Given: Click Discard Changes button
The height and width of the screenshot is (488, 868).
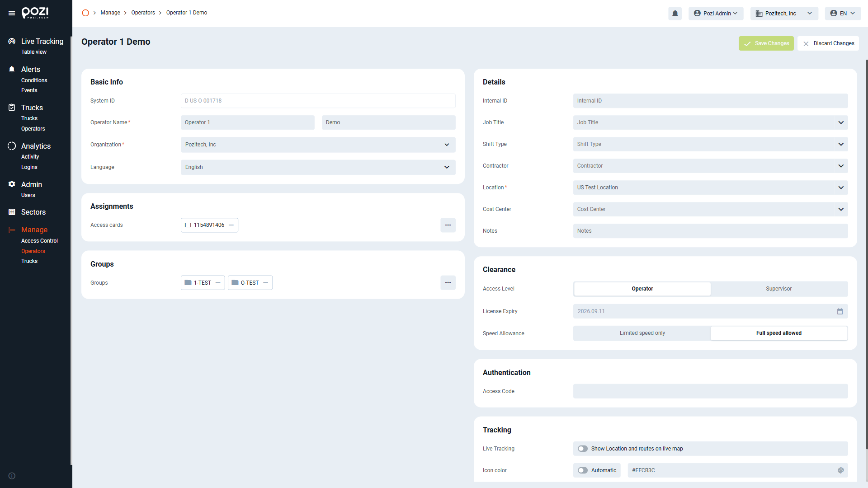Looking at the screenshot, I should [828, 43].
